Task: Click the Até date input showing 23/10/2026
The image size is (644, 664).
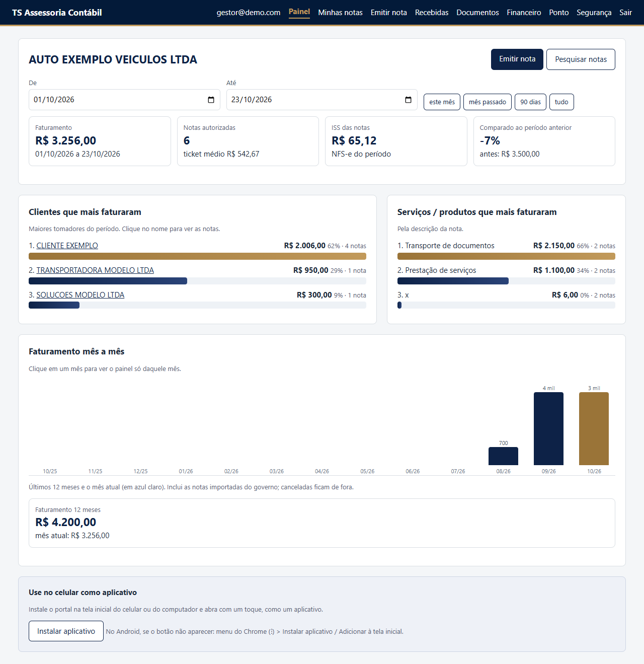Action: pos(322,100)
